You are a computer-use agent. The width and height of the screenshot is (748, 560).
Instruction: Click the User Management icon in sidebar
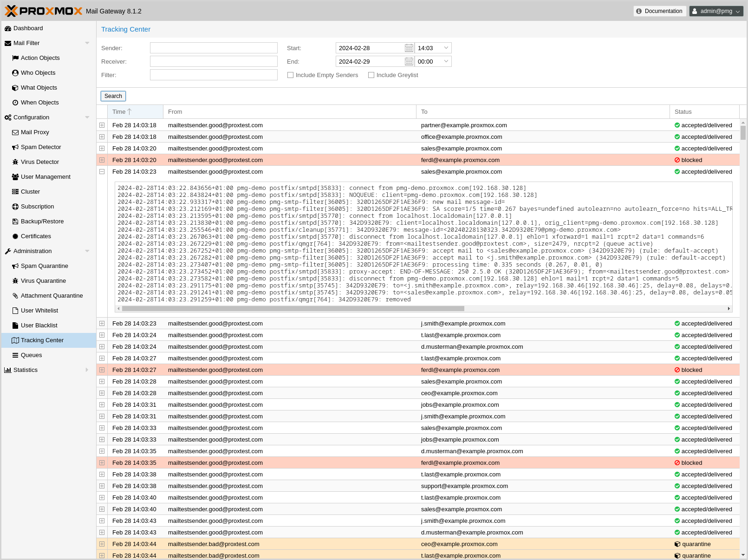tap(15, 177)
